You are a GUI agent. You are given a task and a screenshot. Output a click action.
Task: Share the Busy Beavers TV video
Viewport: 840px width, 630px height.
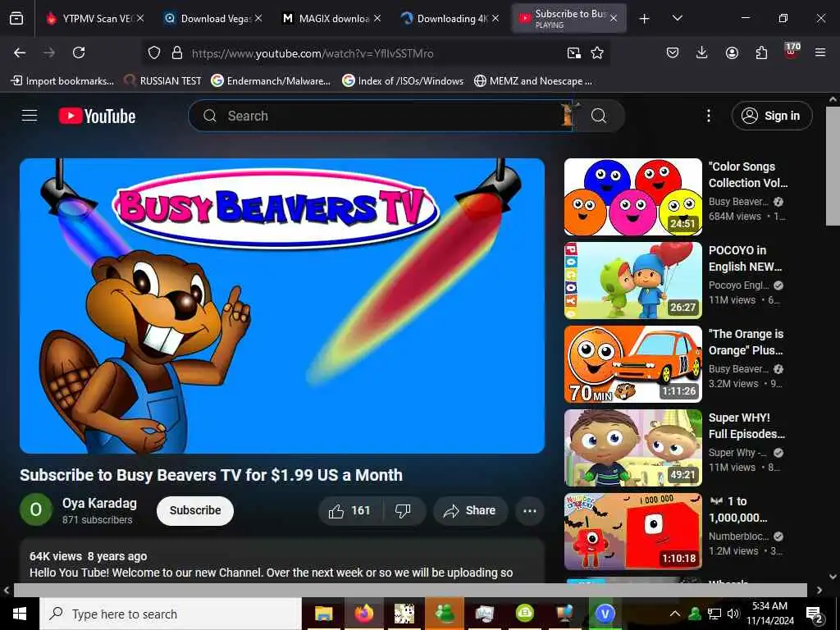(x=470, y=510)
